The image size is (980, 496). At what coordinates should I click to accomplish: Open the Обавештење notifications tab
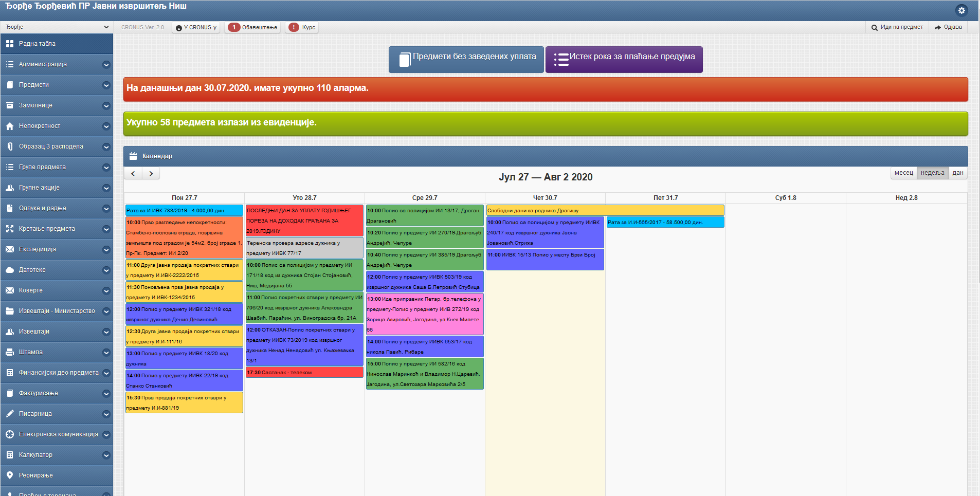[253, 27]
